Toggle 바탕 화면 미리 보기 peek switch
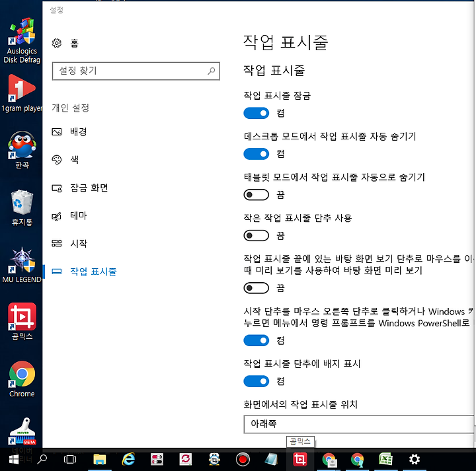The image size is (476, 471). click(257, 288)
